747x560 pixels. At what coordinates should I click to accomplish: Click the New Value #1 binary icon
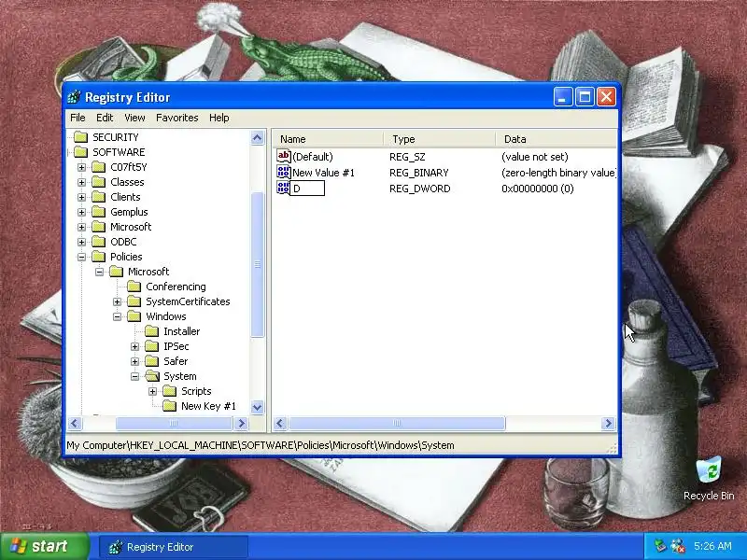[x=284, y=172]
